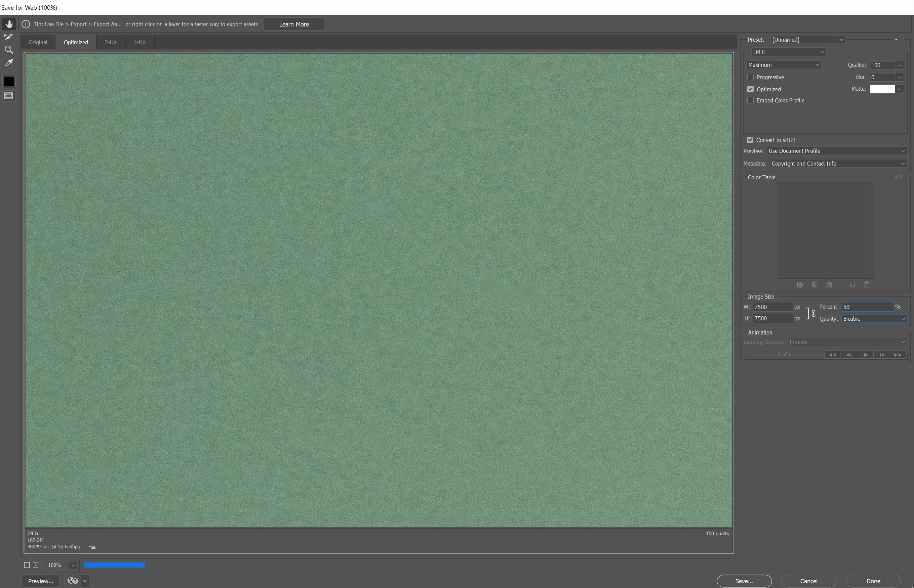Click the Learn More button
914x588 pixels.
294,25
